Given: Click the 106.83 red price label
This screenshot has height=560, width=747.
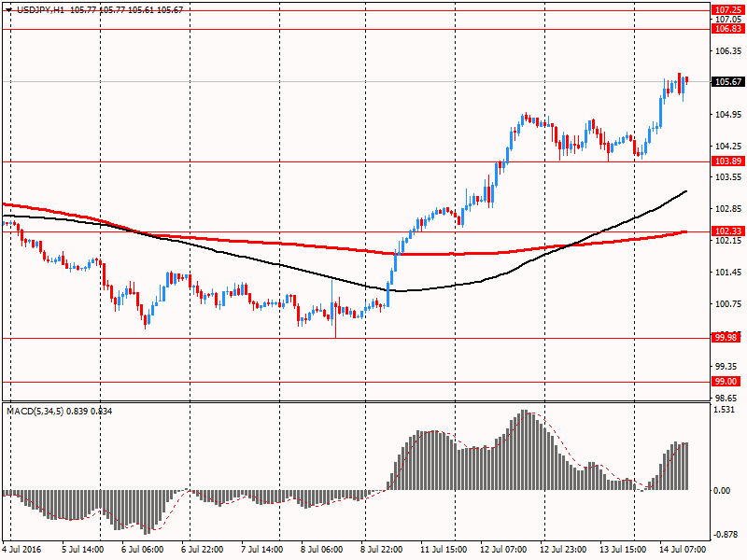Looking at the screenshot, I should point(727,29).
